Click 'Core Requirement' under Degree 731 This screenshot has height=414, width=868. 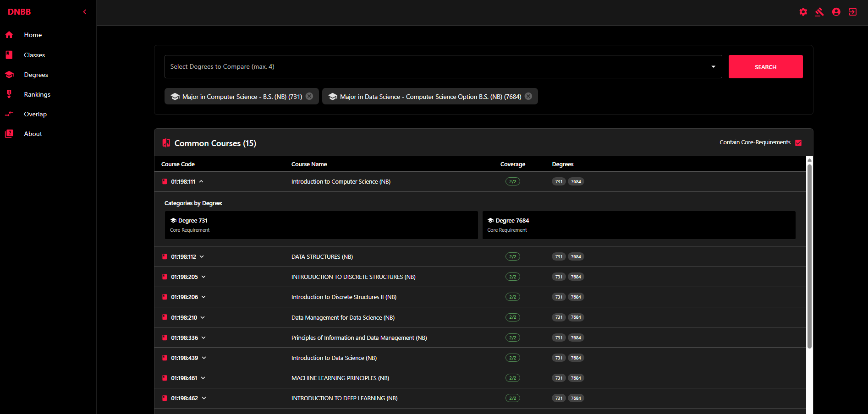tap(190, 230)
